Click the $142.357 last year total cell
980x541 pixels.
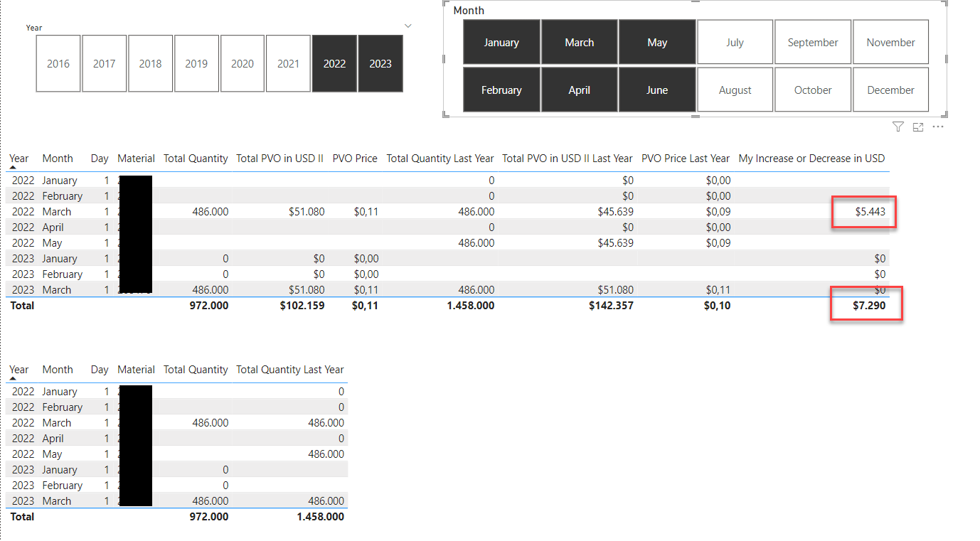click(x=611, y=306)
